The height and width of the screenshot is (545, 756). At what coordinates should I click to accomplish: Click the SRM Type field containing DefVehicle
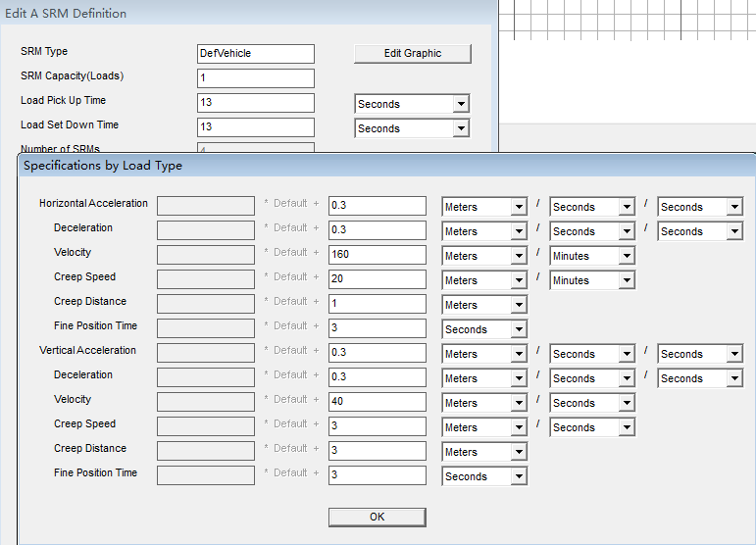[256, 54]
